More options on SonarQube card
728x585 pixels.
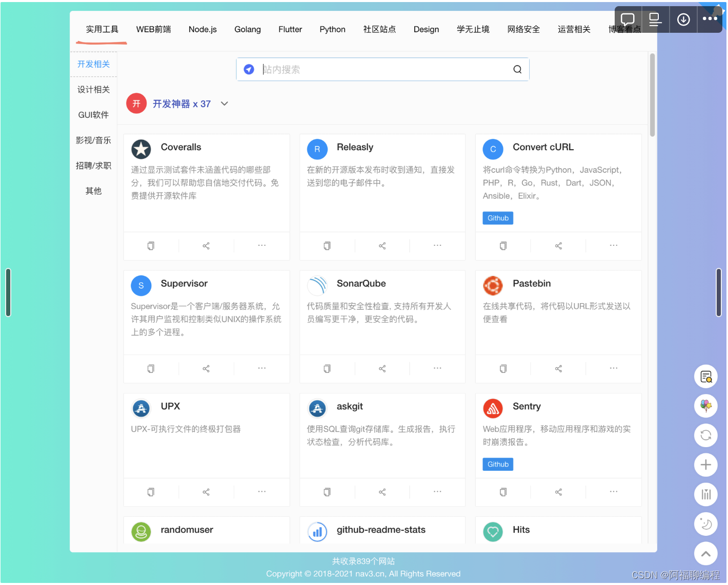click(x=437, y=369)
